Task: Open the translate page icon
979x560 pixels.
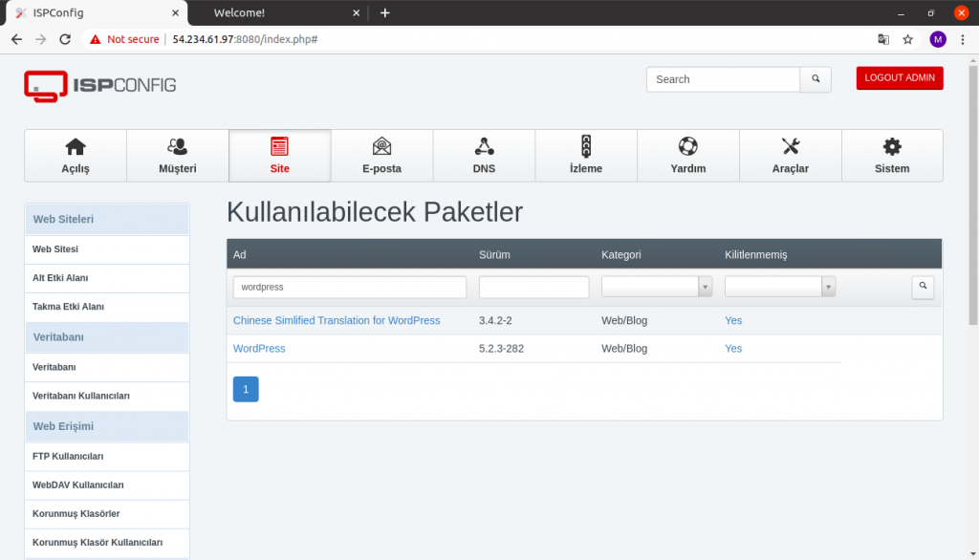Action: (883, 39)
